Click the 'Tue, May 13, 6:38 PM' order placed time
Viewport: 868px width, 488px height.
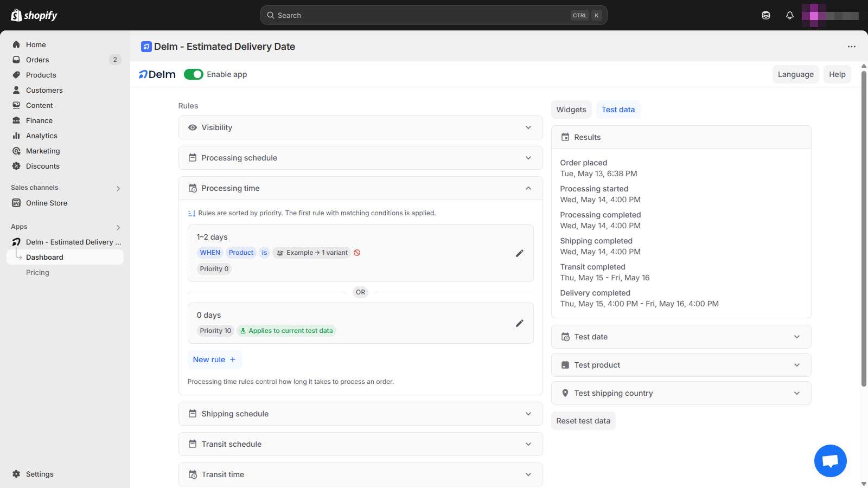coord(598,174)
